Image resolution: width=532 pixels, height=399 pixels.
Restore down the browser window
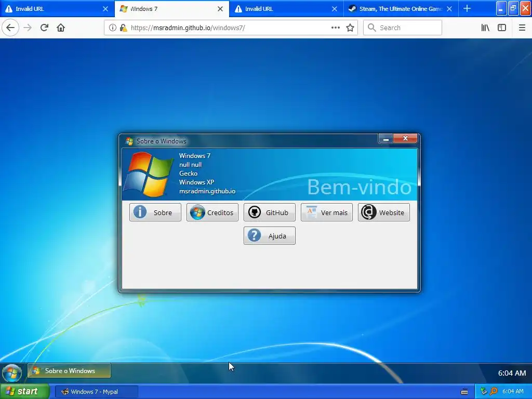[513, 9]
